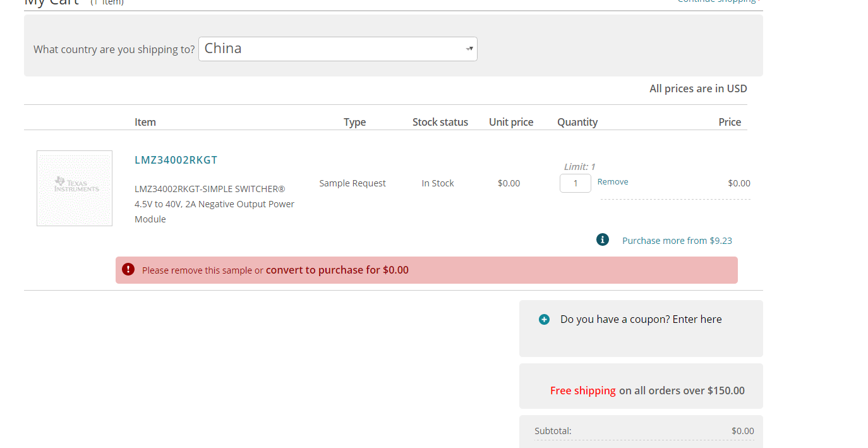Click the What country are you shipping to label
The width and height of the screenshot is (868, 448).
click(x=114, y=49)
